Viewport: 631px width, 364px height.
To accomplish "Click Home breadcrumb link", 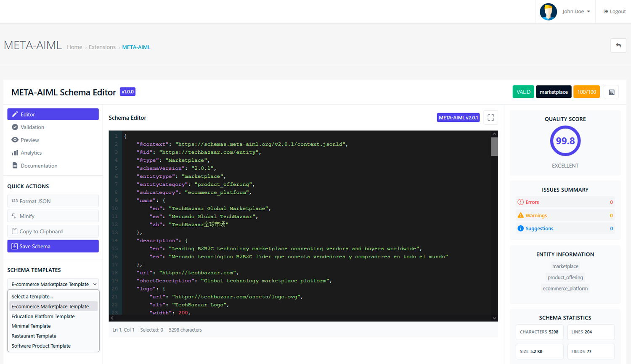I will click(x=74, y=47).
